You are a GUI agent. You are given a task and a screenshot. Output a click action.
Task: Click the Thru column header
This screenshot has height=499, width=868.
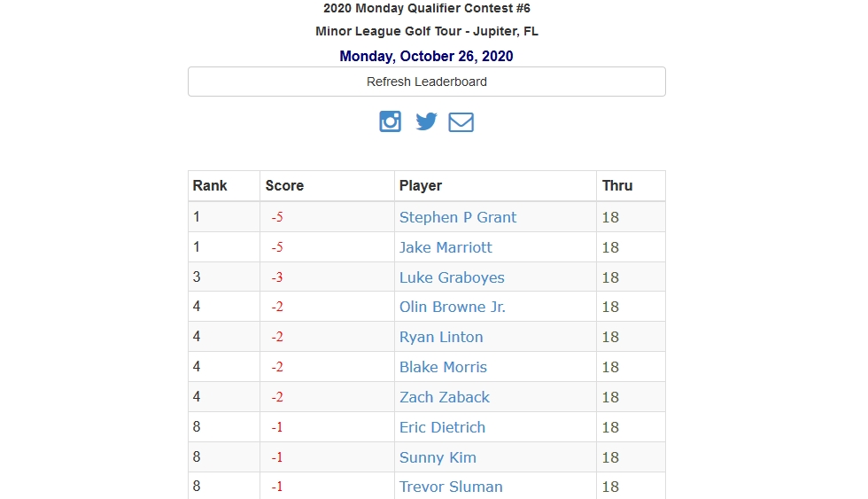click(x=617, y=185)
